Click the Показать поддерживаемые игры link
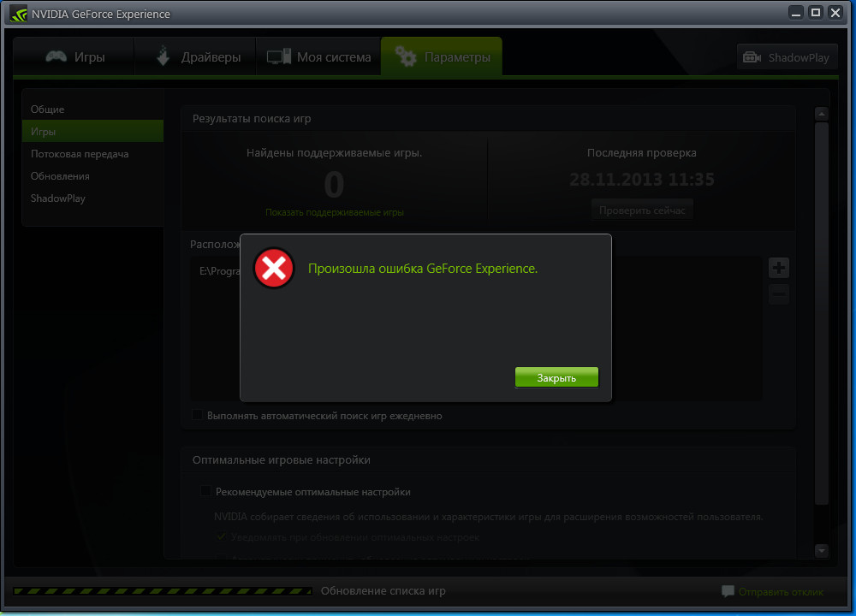Viewport: 856px width, 616px height. (x=335, y=212)
